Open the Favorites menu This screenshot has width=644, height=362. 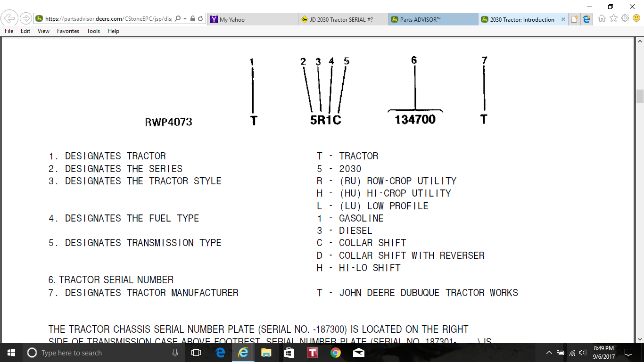68,31
